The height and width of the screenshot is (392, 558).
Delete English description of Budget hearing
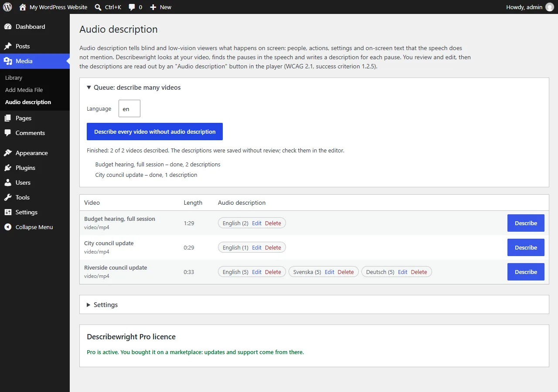[x=273, y=223]
